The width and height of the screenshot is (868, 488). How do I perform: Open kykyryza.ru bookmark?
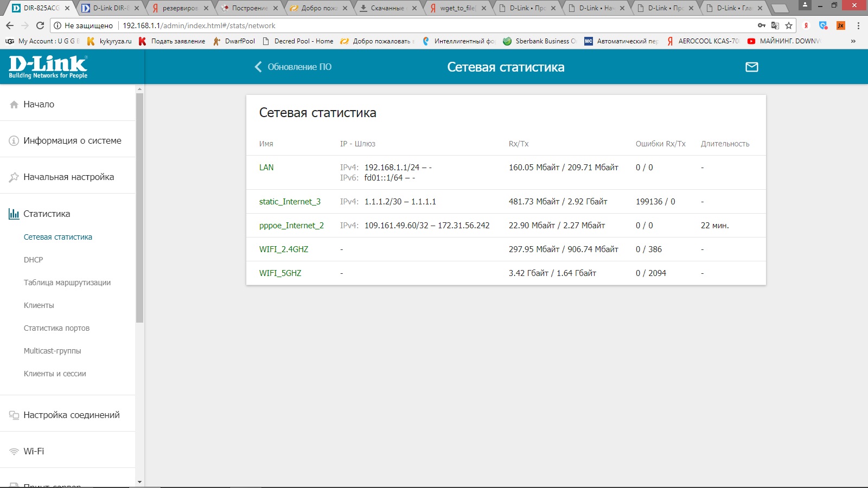coord(109,41)
